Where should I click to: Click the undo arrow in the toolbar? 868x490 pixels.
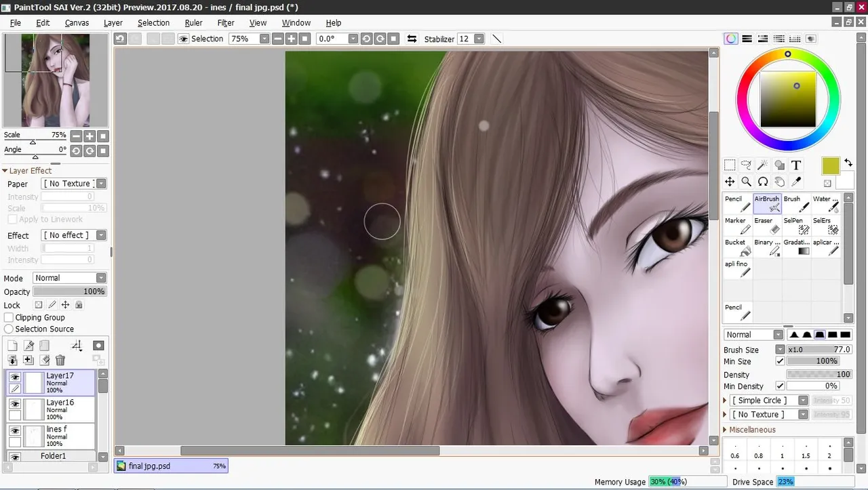point(120,39)
